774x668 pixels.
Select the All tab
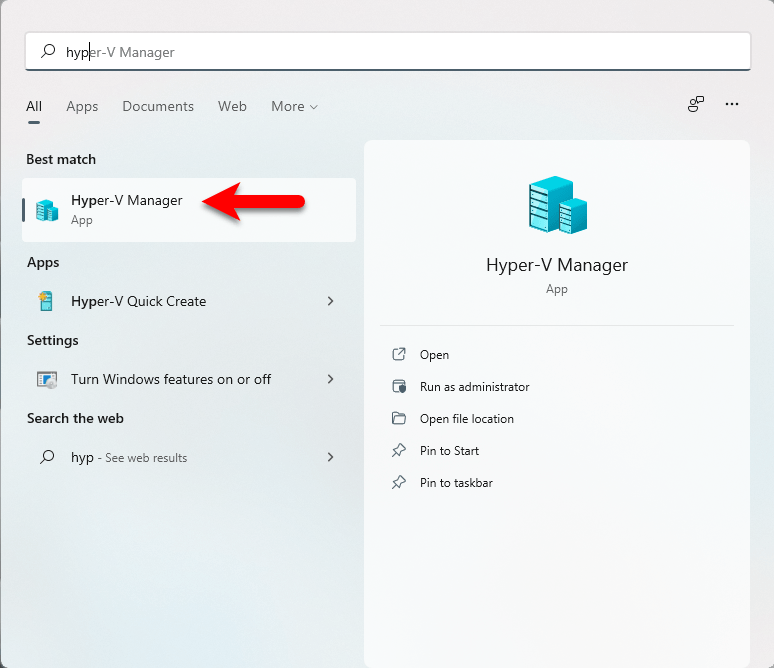click(34, 107)
